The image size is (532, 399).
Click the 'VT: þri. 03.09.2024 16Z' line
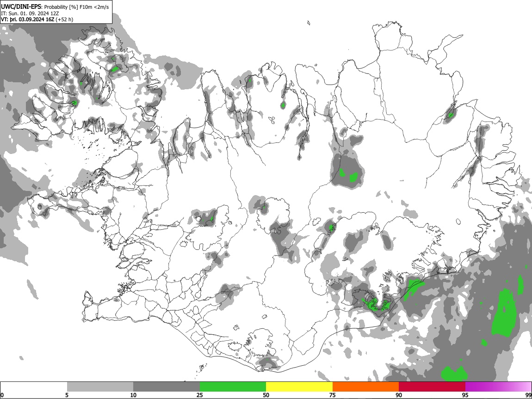pyautogui.click(x=27, y=19)
